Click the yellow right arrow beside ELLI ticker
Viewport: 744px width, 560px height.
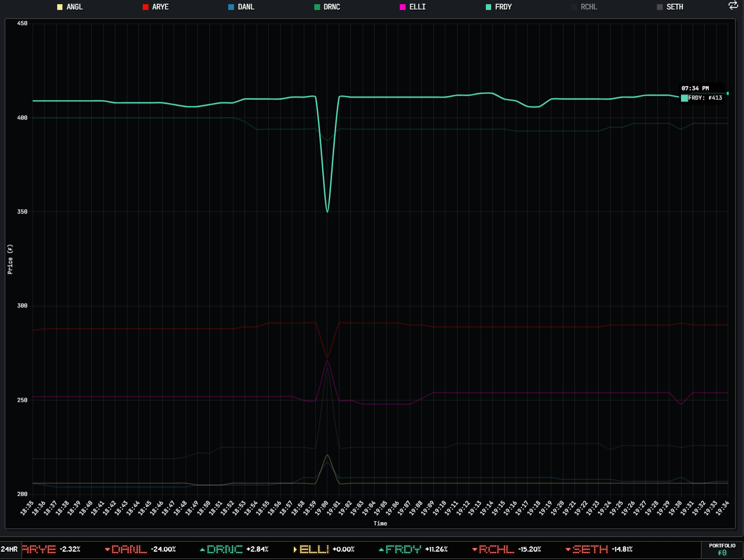(x=295, y=550)
